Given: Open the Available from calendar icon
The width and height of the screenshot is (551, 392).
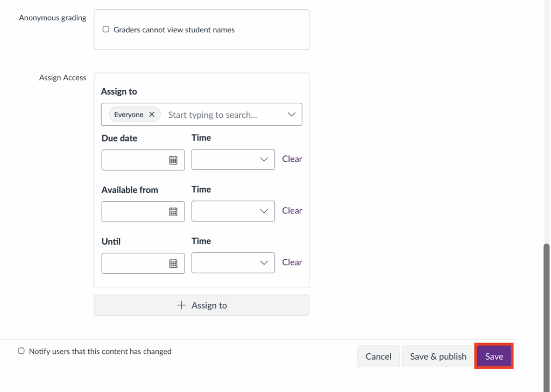Looking at the screenshot, I should pyautogui.click(x=173, y=211).
